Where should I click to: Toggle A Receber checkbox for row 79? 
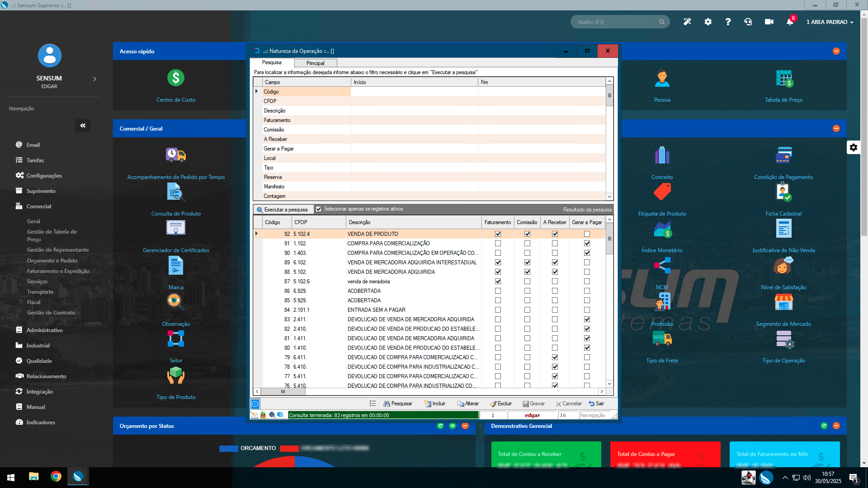pos(555,357)
